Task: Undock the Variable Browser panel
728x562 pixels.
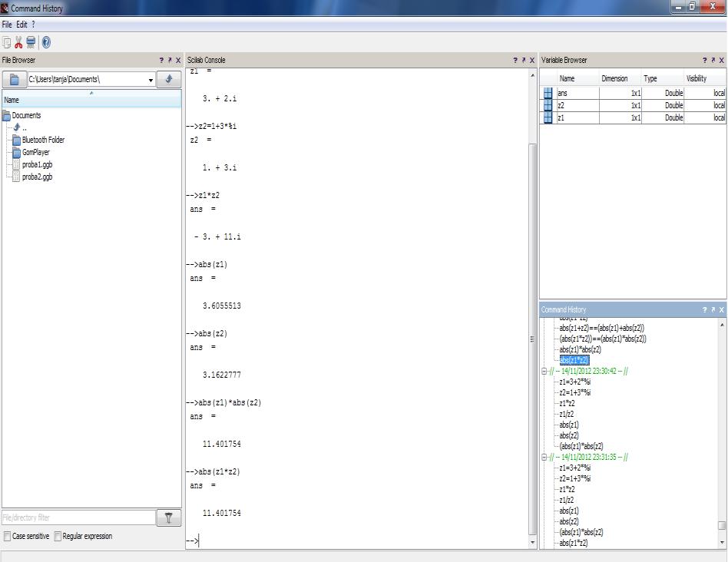Action: pos(713,61)
